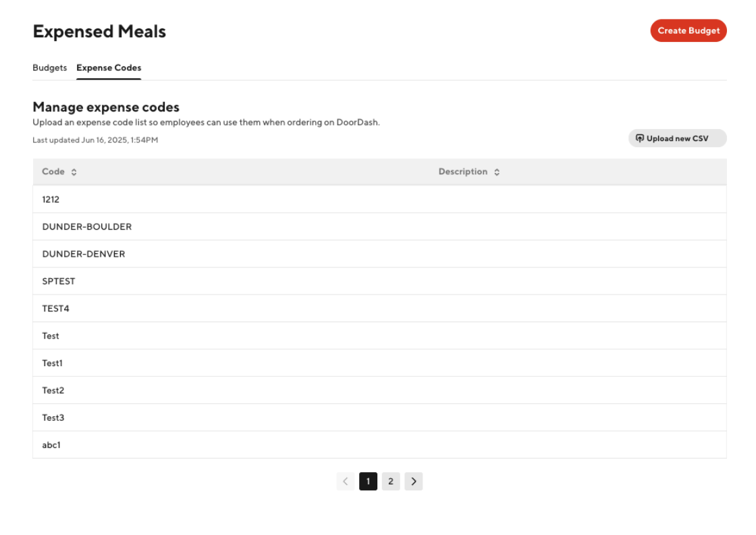Switch to the Expense Codes tab
The image size is (756, 535).
(109, 68)
